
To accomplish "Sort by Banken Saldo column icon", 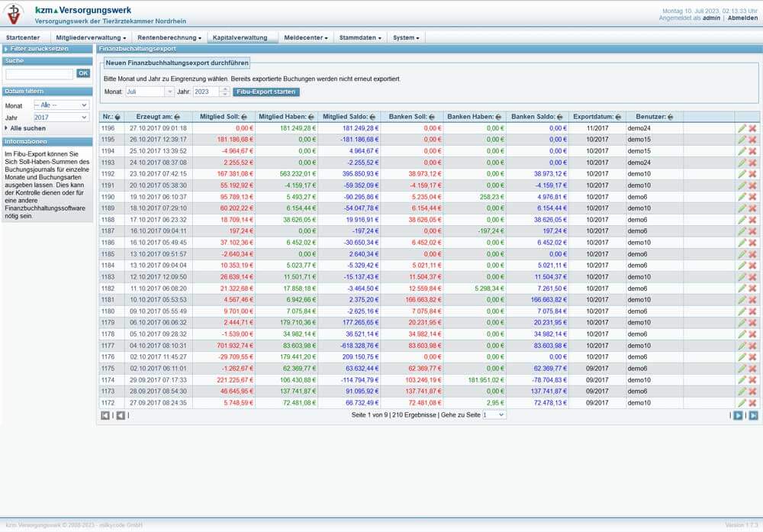I will pyautogui.click(x=559, y=117).
